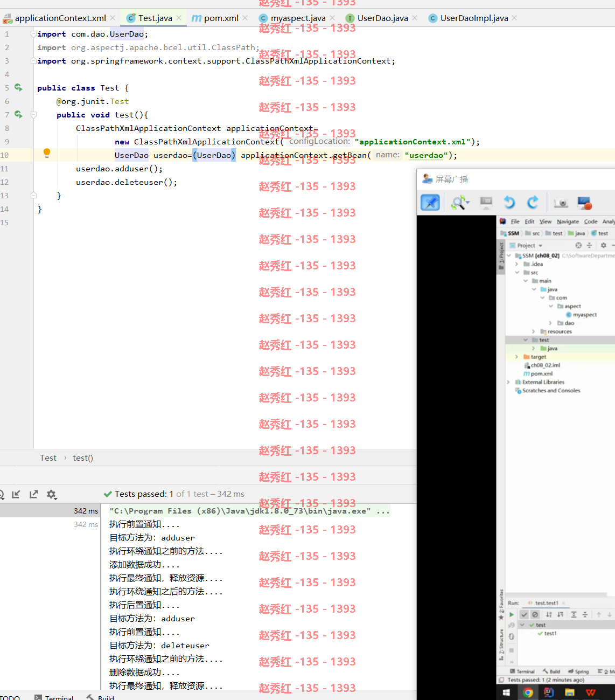The image size is (615, 700).
Task: Click the IntelliJ IDEA icon in broadcast taskbar
Action: click(549, 692)
